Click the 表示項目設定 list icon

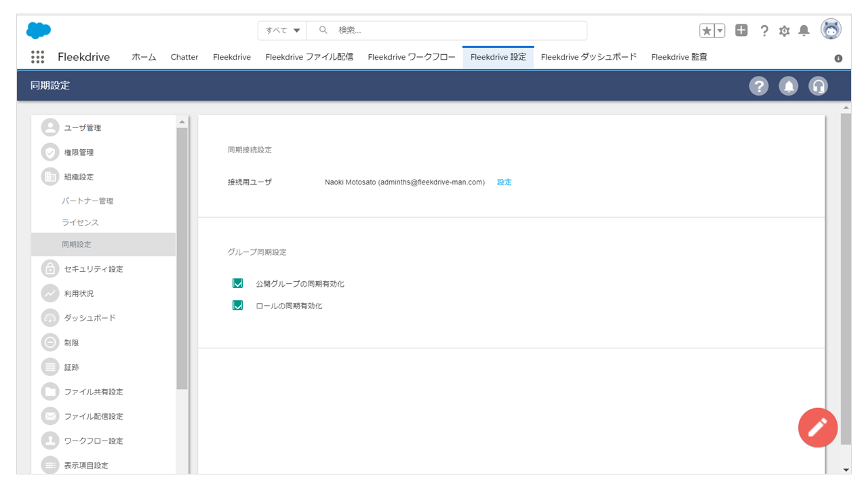(x=50, y=465)
